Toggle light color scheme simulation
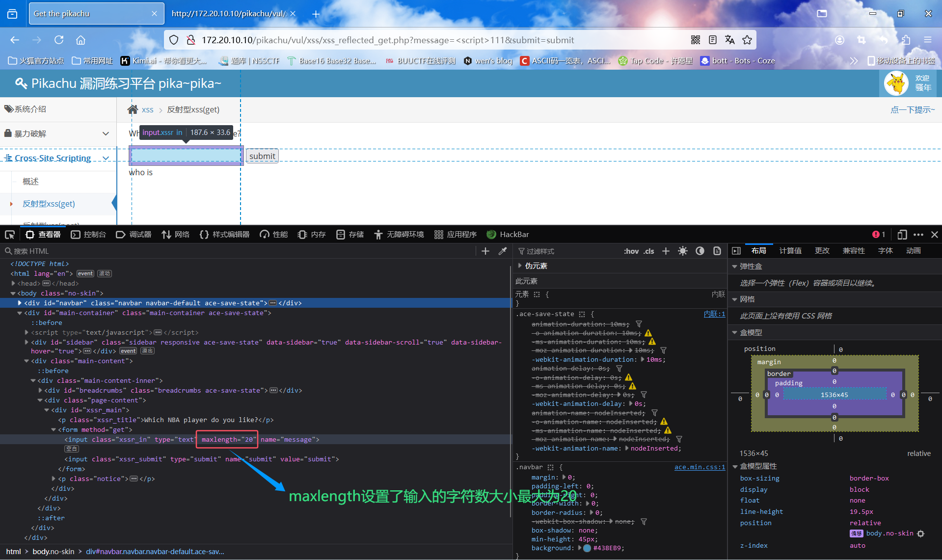 coord(683,251)
